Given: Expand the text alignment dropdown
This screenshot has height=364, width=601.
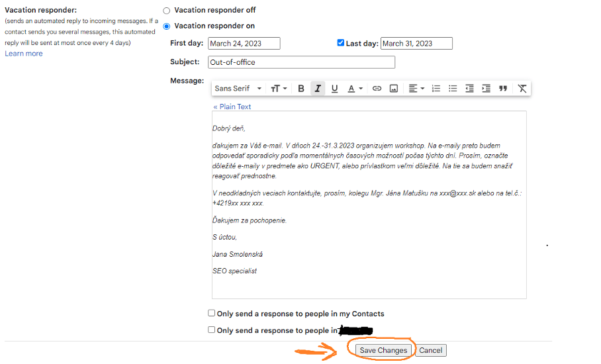Looking at the screenshot, I should click(416, 89).
